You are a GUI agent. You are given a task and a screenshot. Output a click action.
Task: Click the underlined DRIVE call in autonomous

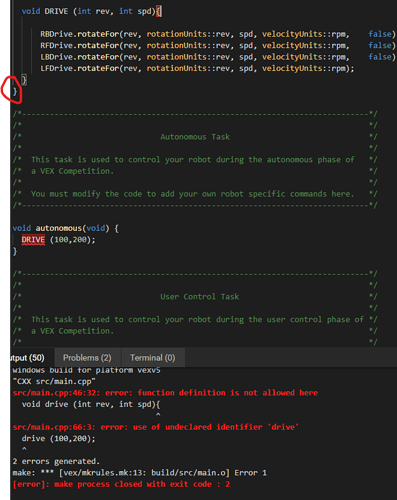tap(33, 240)
